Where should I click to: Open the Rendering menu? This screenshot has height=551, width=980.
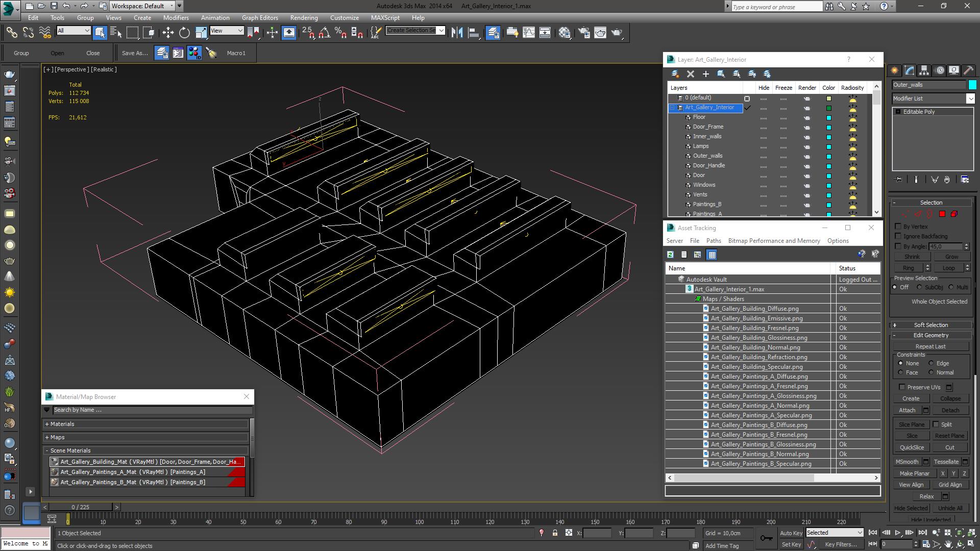point(304,17)
